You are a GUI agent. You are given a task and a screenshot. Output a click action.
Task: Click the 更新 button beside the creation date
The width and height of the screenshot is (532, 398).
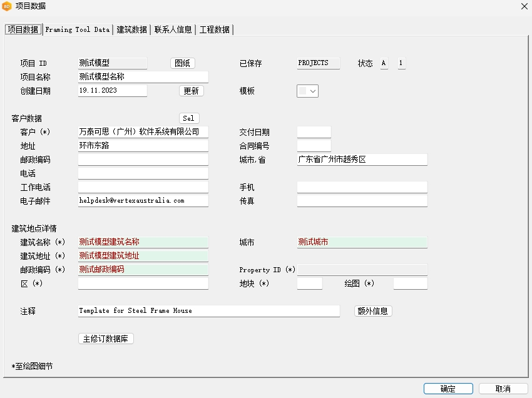point(192,91)
